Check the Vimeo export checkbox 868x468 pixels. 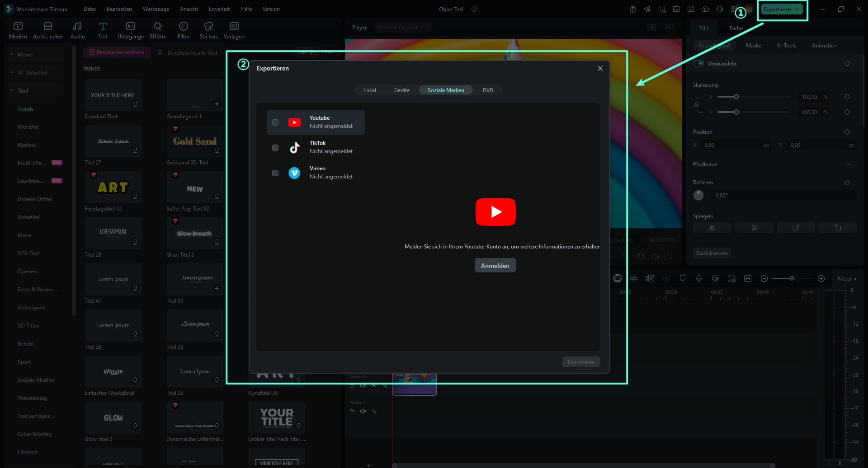pos(275,173)
